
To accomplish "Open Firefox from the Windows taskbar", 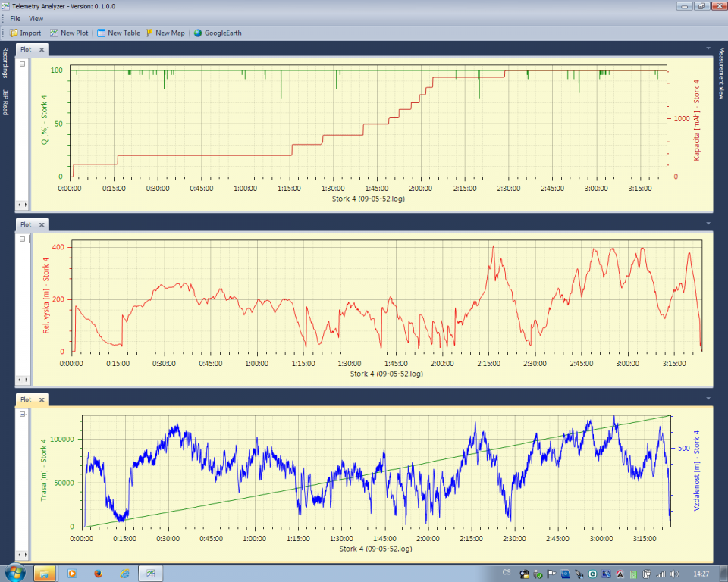I will click(x=98, y=573).
